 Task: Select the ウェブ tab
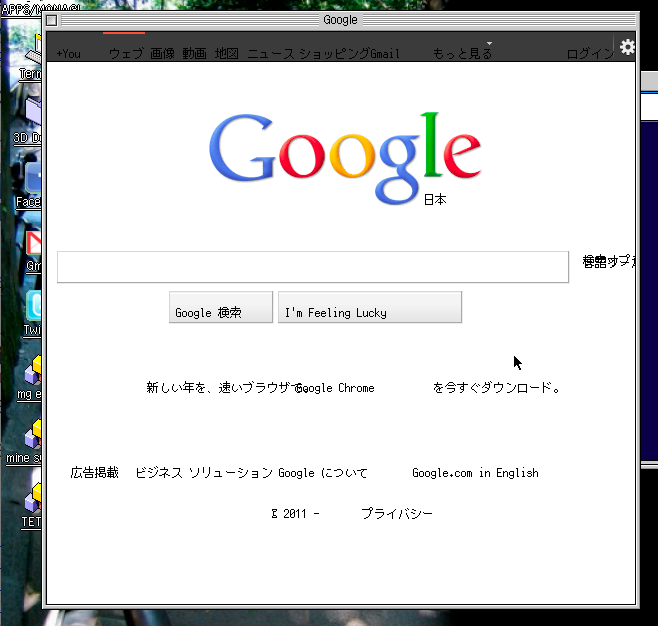pos(126,54)
